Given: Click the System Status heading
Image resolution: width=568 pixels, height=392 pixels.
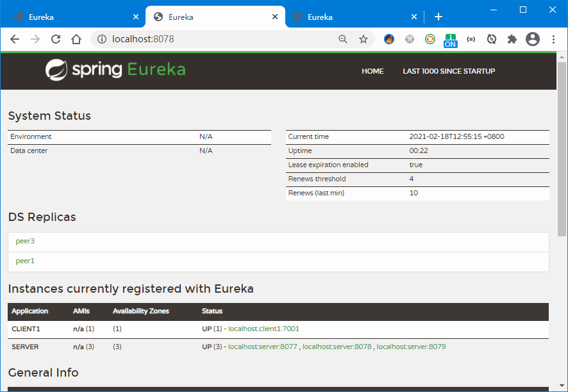Looking at the screenshot, I should pyautogui.click(x=49, y=116).
